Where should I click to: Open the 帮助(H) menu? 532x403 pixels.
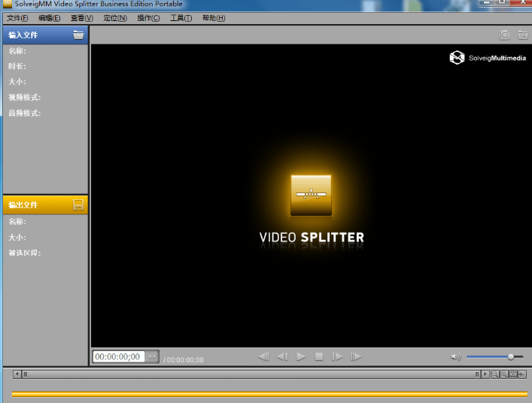(214, 18)
